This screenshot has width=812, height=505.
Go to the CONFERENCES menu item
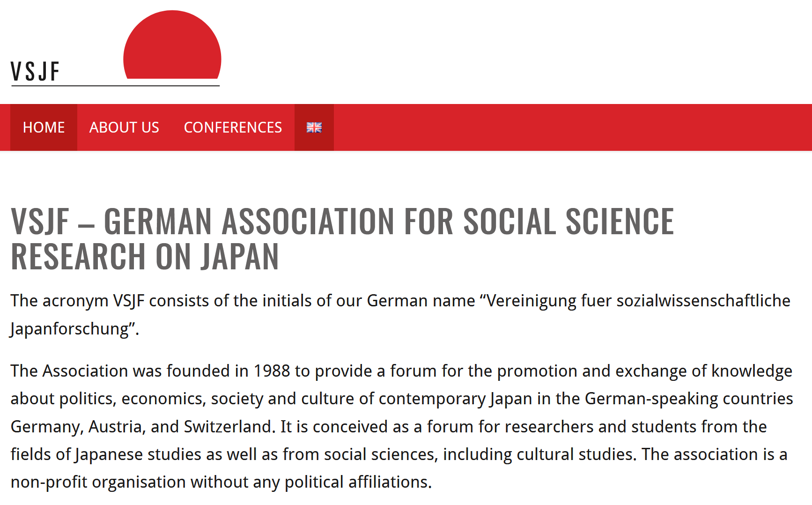click(233, 127)
